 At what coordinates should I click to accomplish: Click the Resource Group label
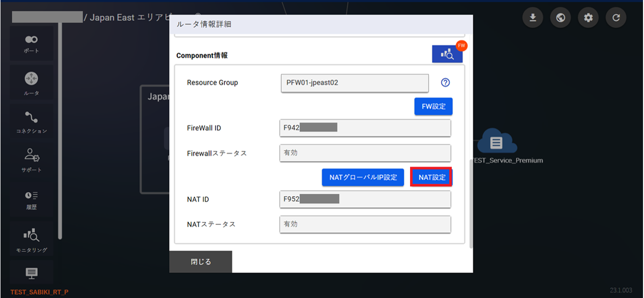[x=212, y=83]
